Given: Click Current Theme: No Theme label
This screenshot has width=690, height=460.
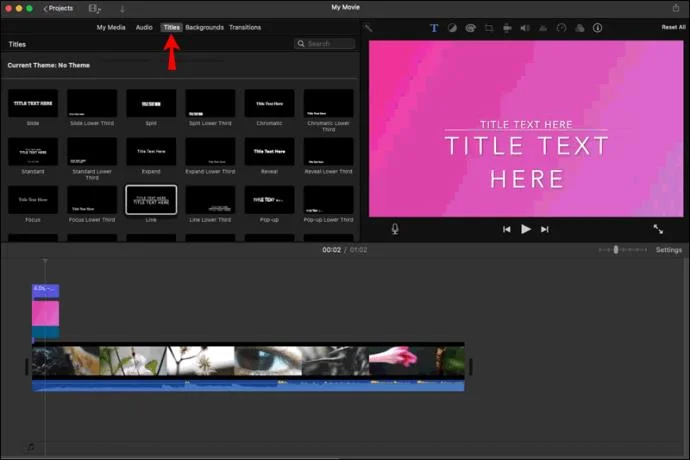Looking at the screenshot, I should coord(48,65).
